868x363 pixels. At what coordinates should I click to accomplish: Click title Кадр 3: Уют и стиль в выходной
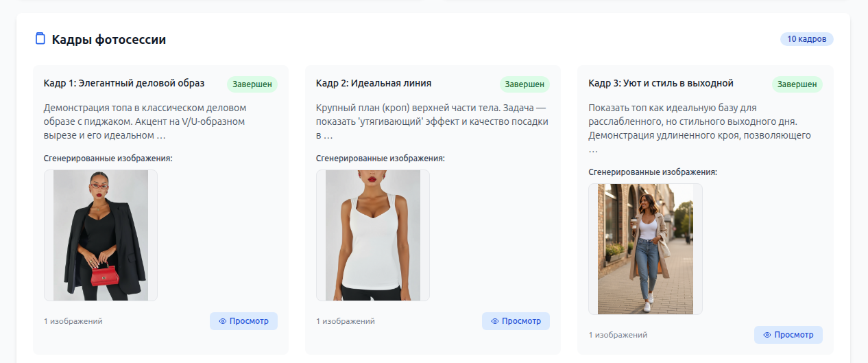pos(661,84)
